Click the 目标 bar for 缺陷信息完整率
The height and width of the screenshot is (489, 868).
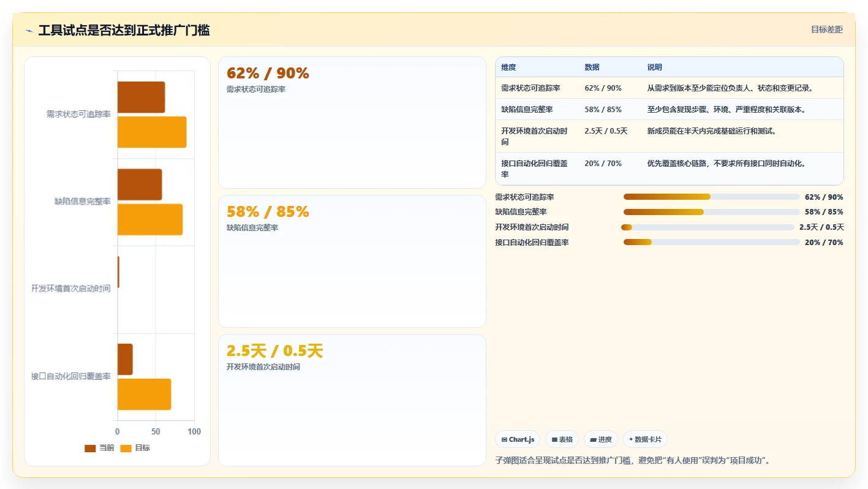click(x=150, y=219)
